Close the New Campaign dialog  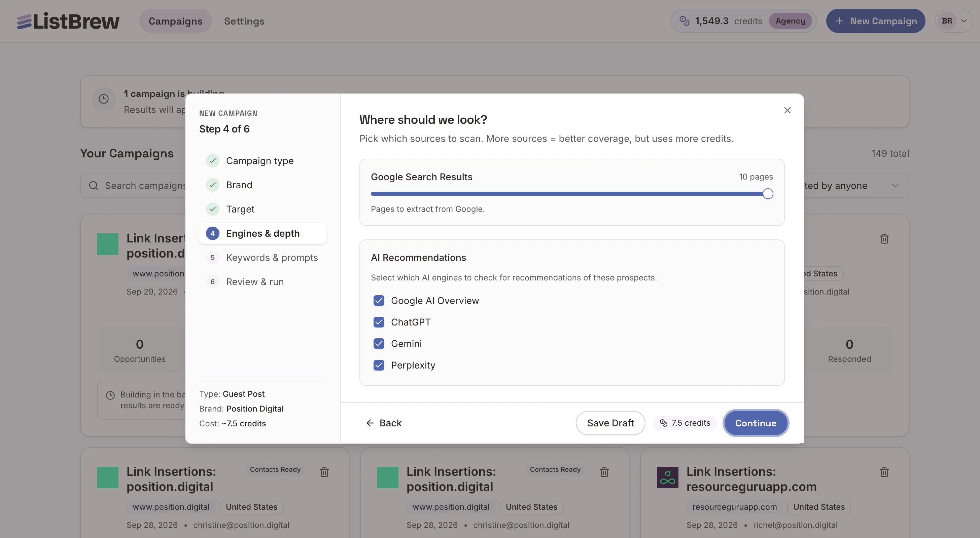pos(787,110)
